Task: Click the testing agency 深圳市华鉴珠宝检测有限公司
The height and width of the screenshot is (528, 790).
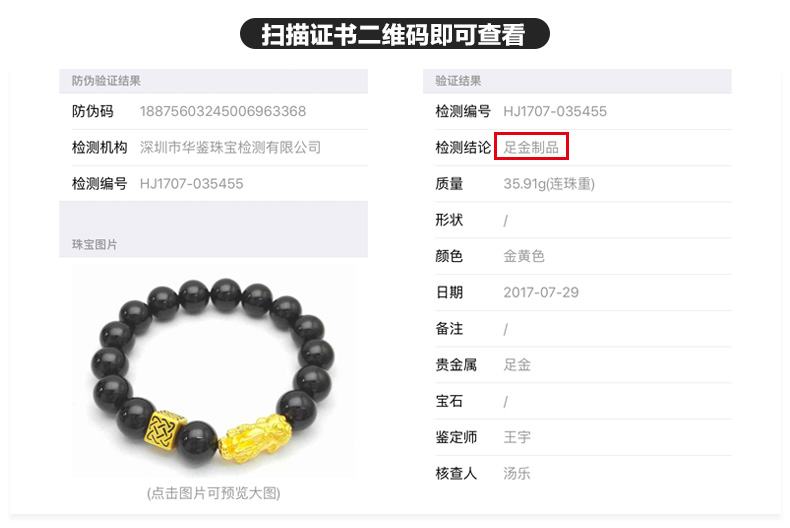Action: [x=230, y=148]
